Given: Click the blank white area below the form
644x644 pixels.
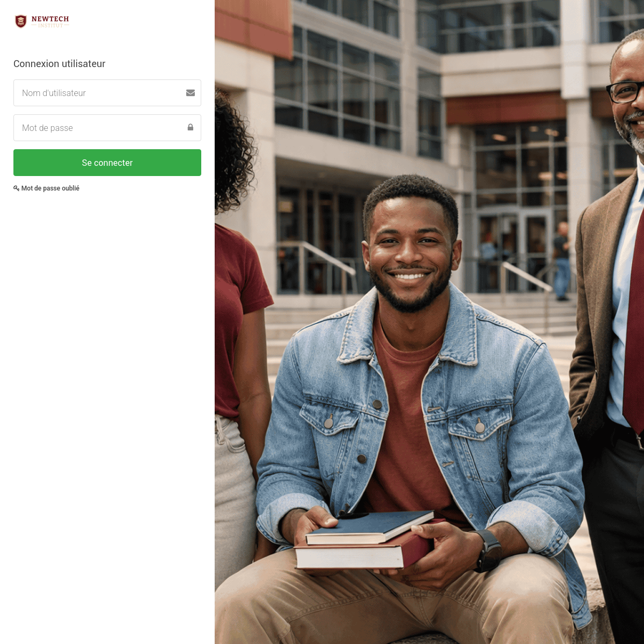Looking at the screenshot, I should pos(107,419).
